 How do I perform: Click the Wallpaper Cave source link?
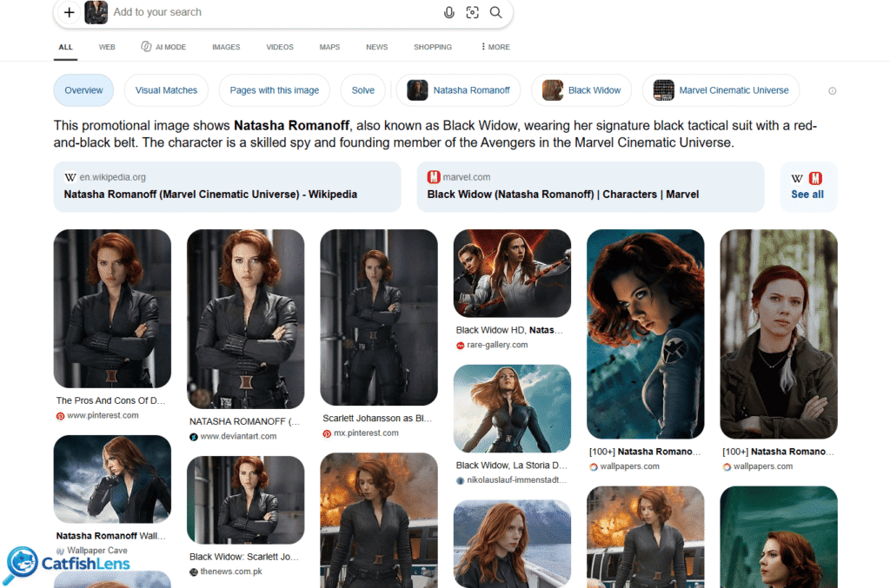click(97, 551)
